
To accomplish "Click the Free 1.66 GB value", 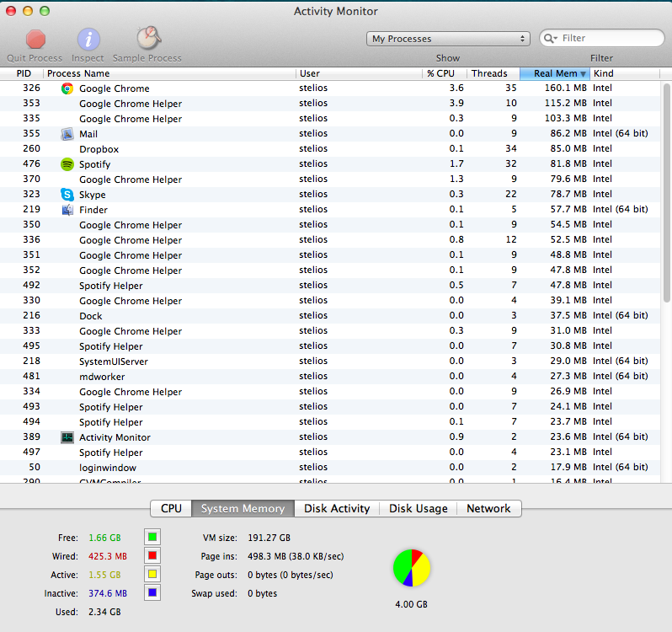I will click(x=104, y=538).
